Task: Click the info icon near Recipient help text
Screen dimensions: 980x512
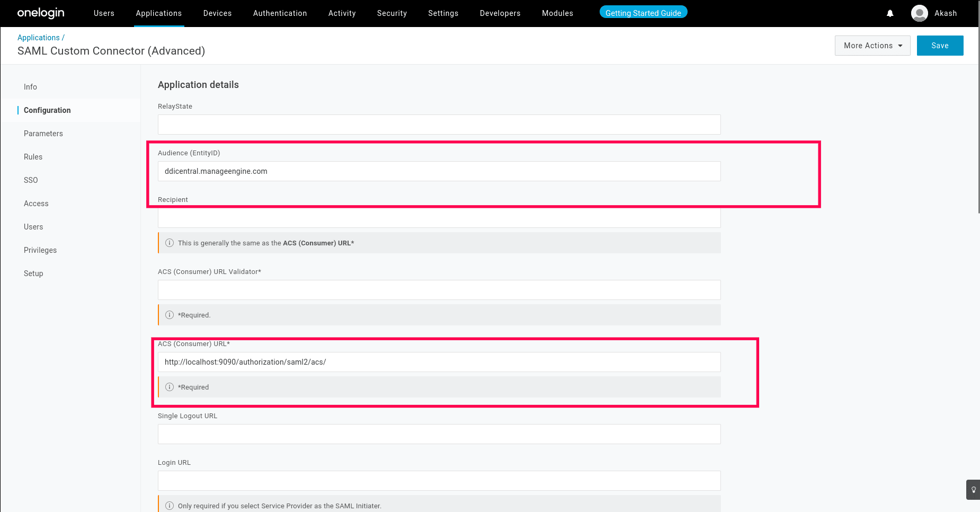Action: click(170, 243)
